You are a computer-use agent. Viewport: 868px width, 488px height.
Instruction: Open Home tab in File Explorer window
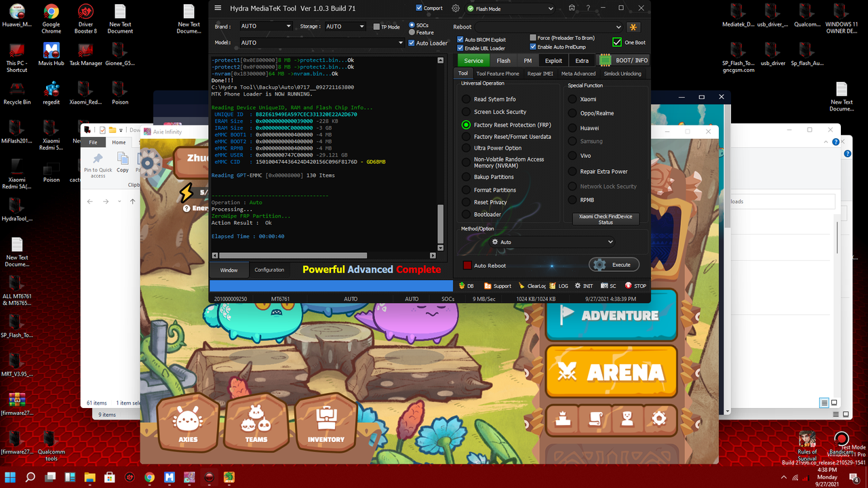tap(119, 142)
